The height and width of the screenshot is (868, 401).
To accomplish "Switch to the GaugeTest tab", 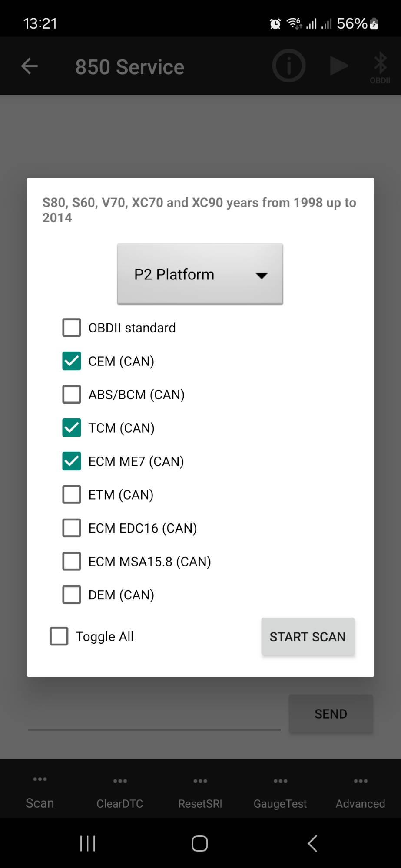I will click(280, 794).
